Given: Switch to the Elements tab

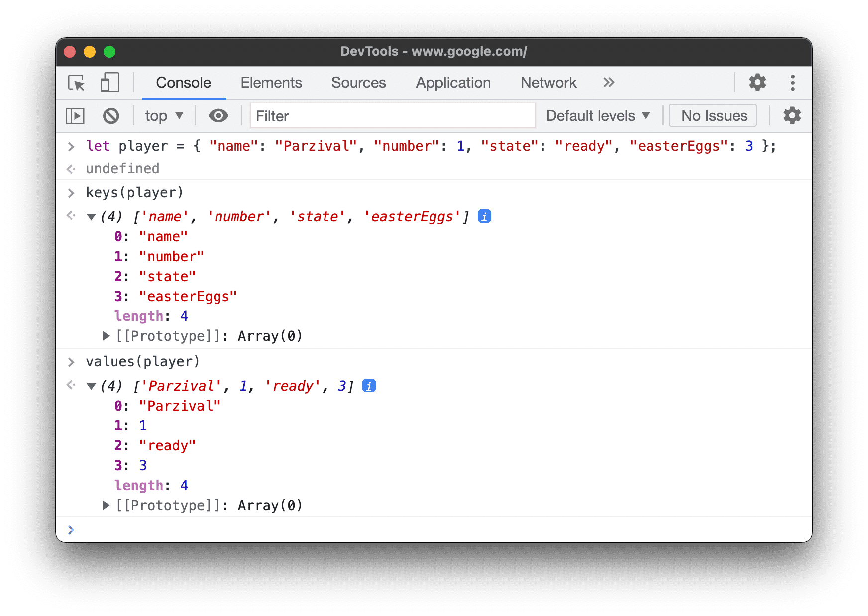Looking at the screenshot, I should pos(271,83).
